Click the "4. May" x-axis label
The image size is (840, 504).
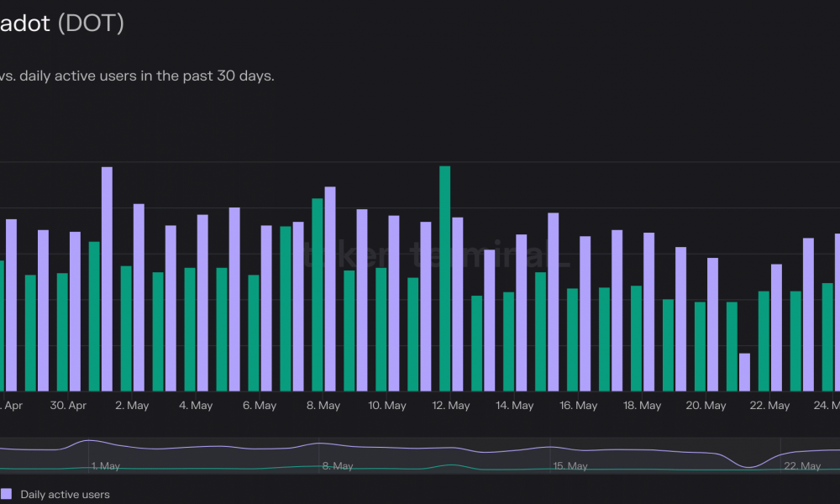pyautogui.click(x=196, y=406)
